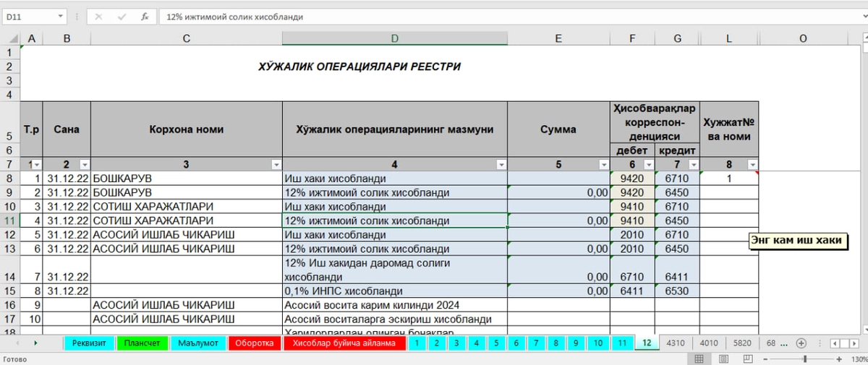
Task: Open the Оборотка sheet tab
Action: click(255, 343)
